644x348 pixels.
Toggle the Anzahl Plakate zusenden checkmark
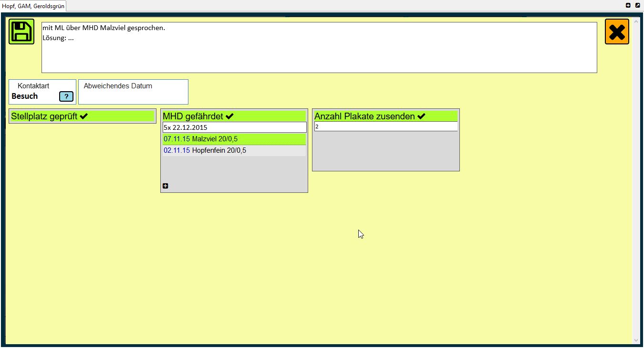[x=421, y=116]
